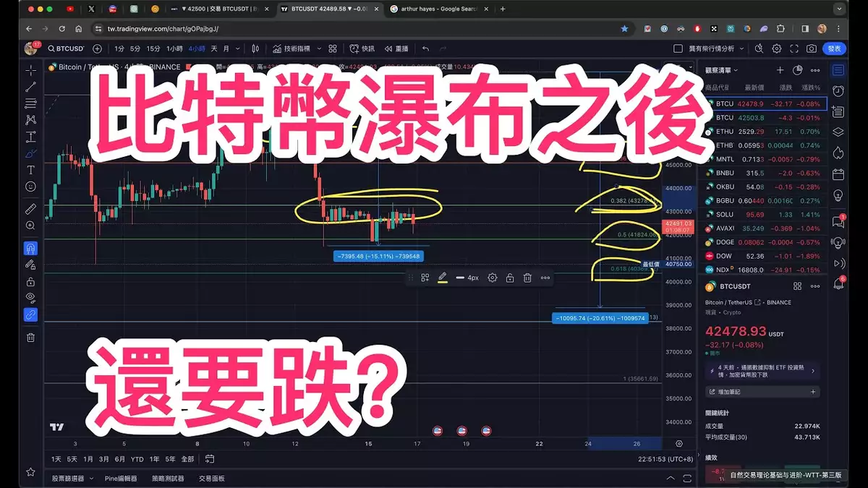Select the ruler measure tool

coord(30,208)
